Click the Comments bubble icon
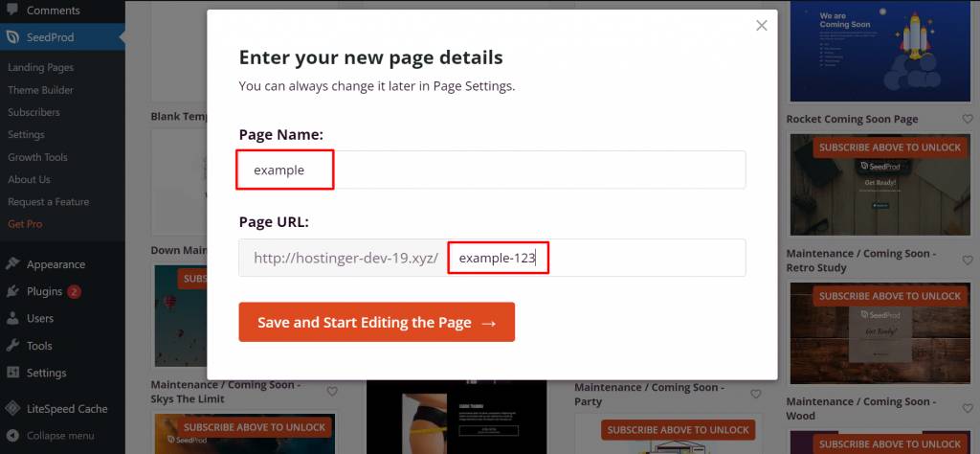The image size is (980, 454). pos(12,10)
